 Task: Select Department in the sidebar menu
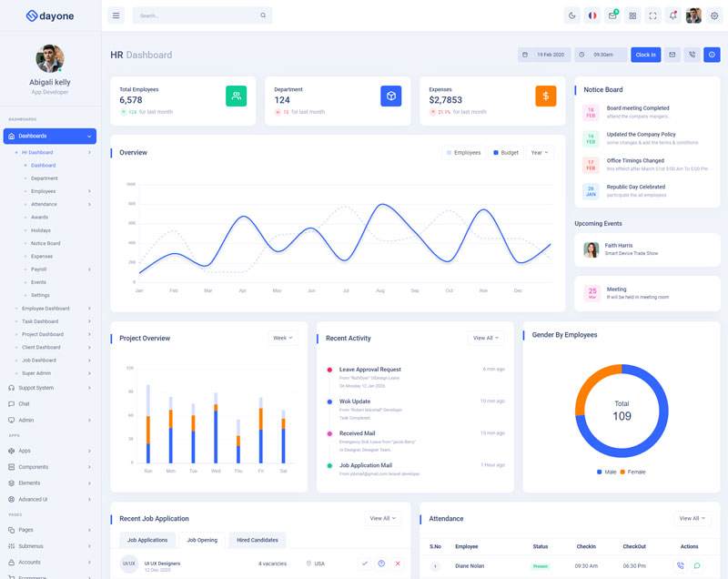coord(45,178)
